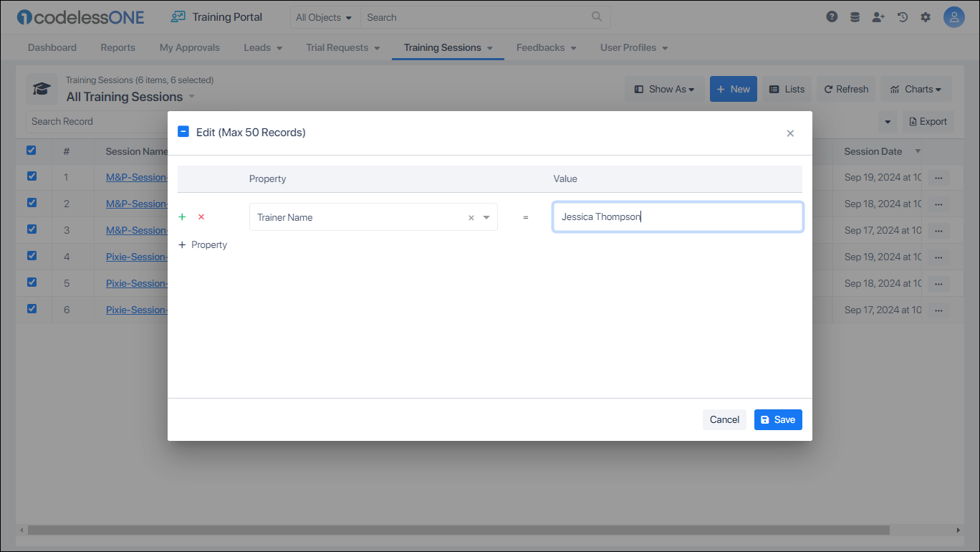The image size is (980, 552).
Task: Deselect row 6 checkbox
Action: [x=31, y=309]
